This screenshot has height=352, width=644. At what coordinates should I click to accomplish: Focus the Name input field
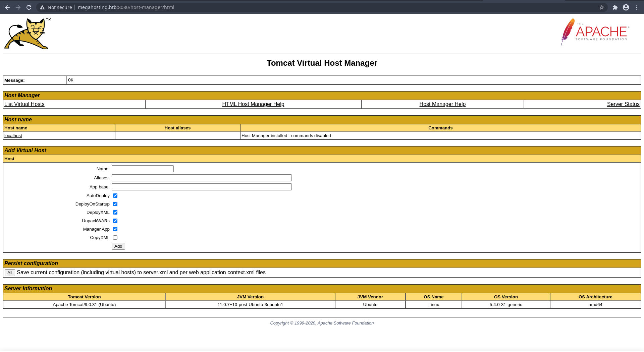click(x=143, y=169)
